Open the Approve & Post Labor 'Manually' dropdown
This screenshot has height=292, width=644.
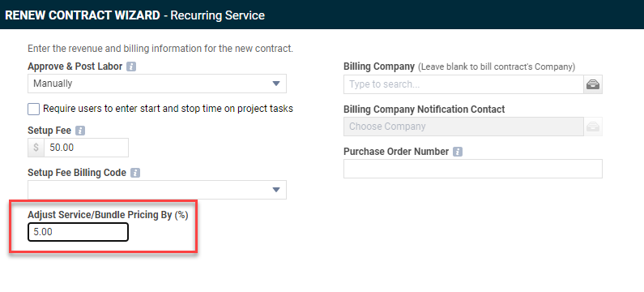pyautogui.click(x=157, y=84)
